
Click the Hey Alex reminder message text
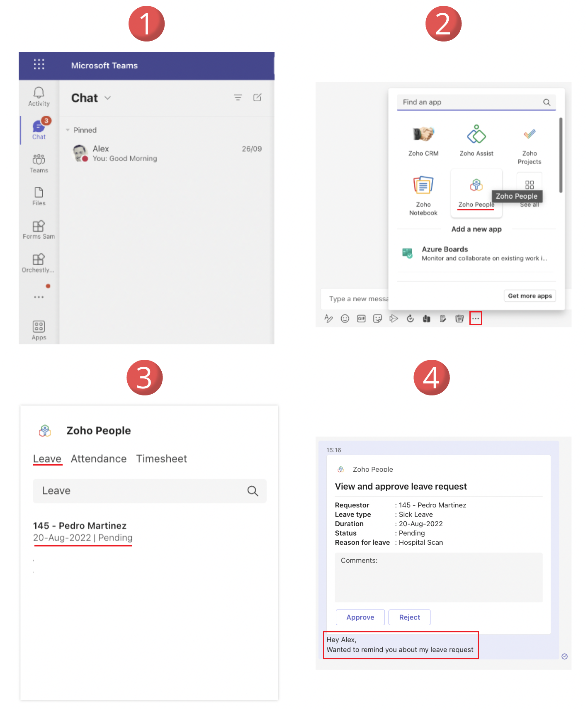400,645
